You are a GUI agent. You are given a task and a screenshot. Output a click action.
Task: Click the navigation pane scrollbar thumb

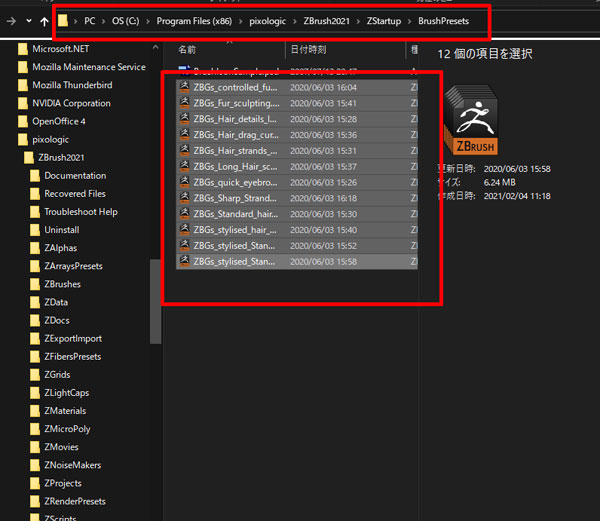pyautogui.click(x=155, y=302)
